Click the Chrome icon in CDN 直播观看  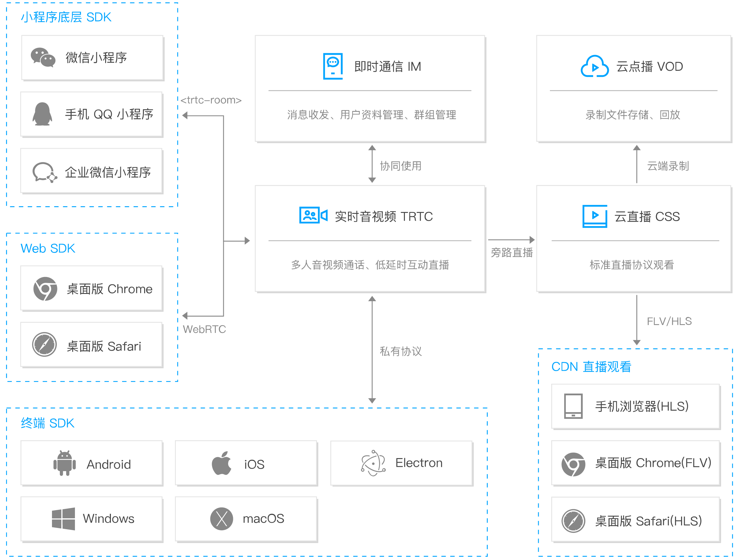coord(573,464)
